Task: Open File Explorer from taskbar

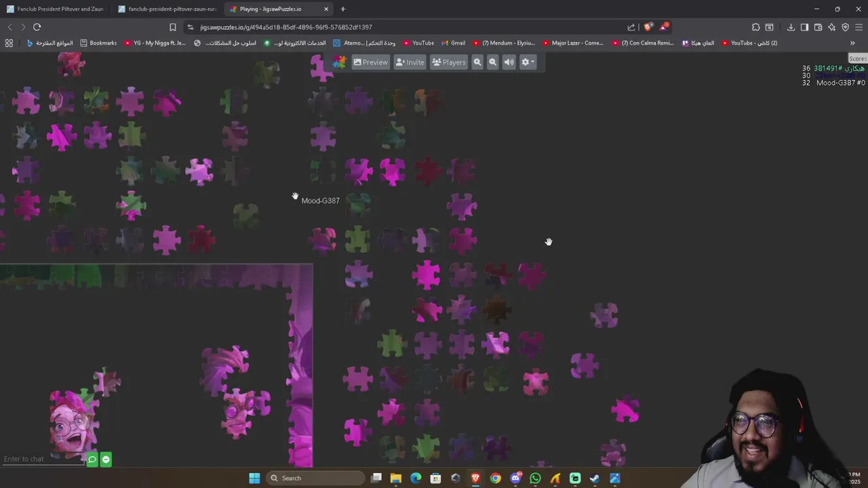Action: pyautogui.click(x=396, y=478)
